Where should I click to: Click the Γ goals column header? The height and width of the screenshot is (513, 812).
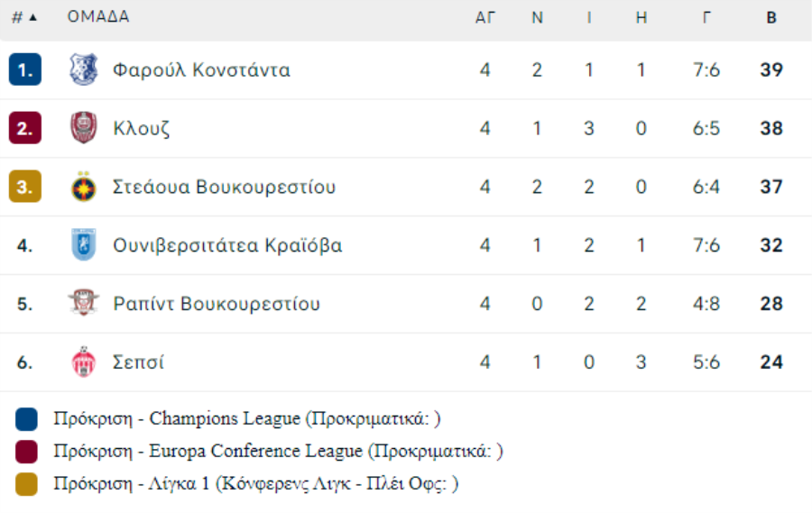pos(706,17)
